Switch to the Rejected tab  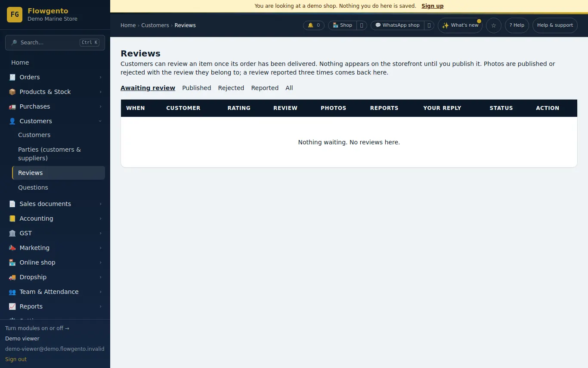point(231,88)
